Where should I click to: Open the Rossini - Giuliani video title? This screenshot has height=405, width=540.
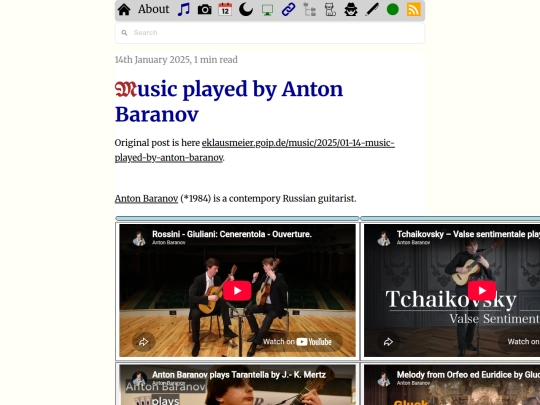pyautogui.click(x=232, y=234)
